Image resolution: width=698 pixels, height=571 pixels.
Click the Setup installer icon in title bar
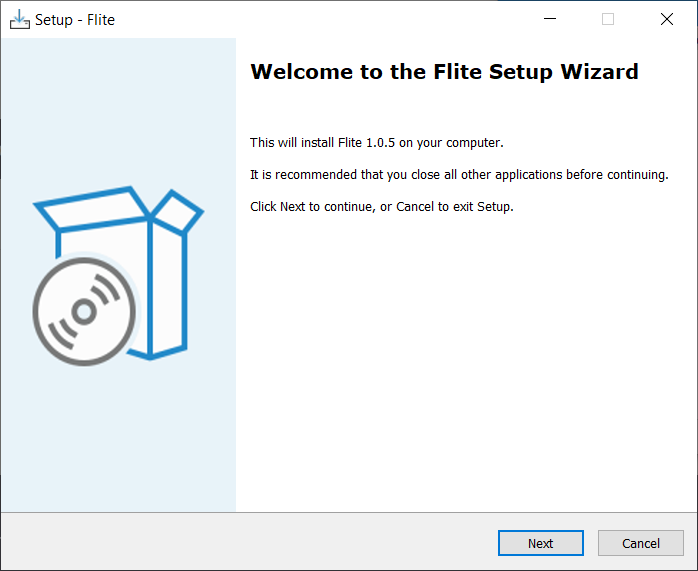pos(20,19)
